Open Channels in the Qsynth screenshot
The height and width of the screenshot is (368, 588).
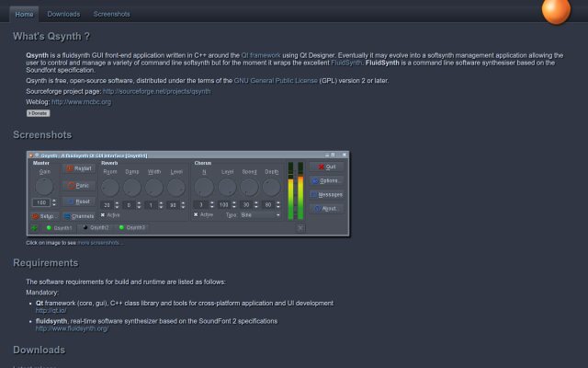79,216
